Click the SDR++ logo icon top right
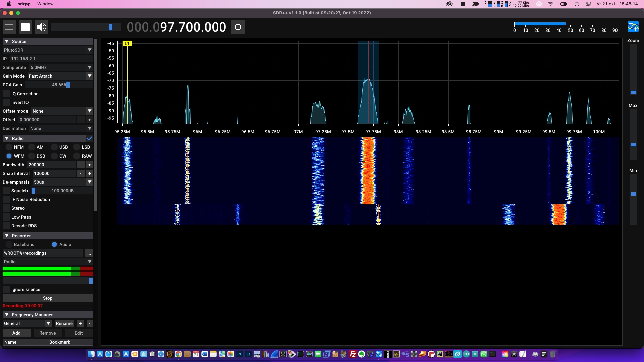Screen dimensions: 644x362 point(633,26)
